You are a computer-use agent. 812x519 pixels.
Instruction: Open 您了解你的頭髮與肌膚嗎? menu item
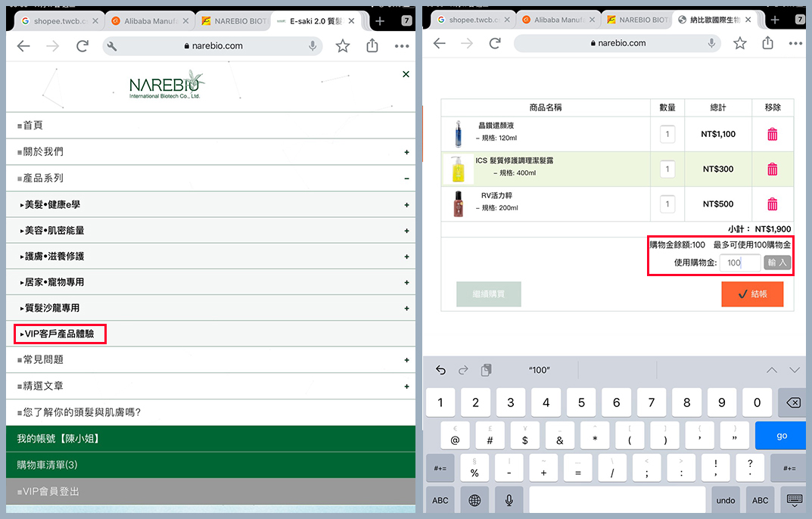211,412
